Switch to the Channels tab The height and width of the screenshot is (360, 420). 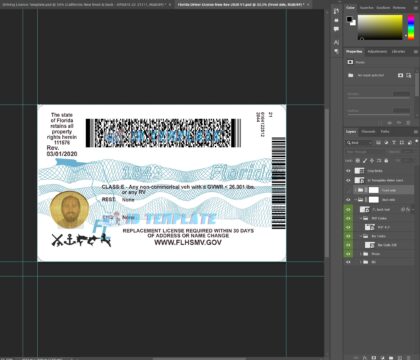point(368,132)
